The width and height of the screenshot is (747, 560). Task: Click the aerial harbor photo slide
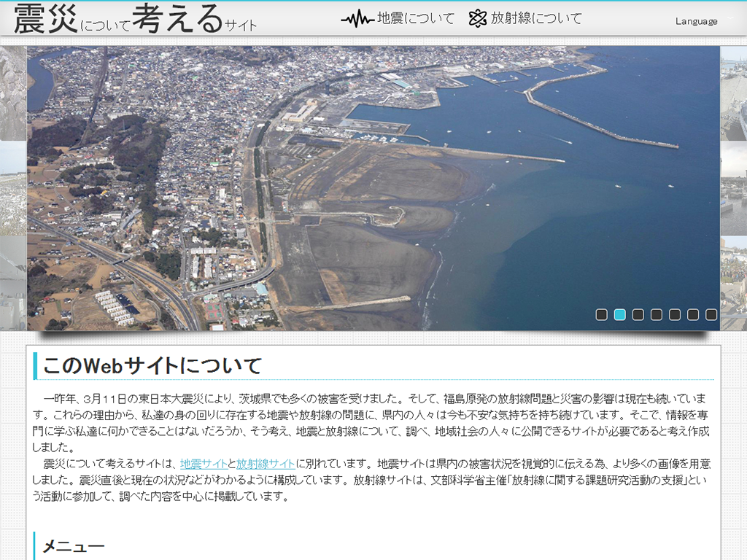[373, 188]
